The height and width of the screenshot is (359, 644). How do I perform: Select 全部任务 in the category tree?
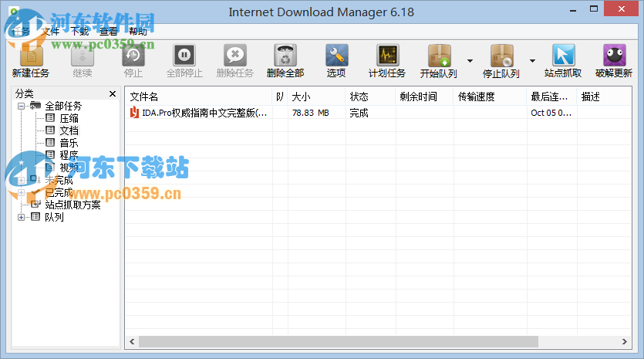pyautogui.click(x=63, y=106)
